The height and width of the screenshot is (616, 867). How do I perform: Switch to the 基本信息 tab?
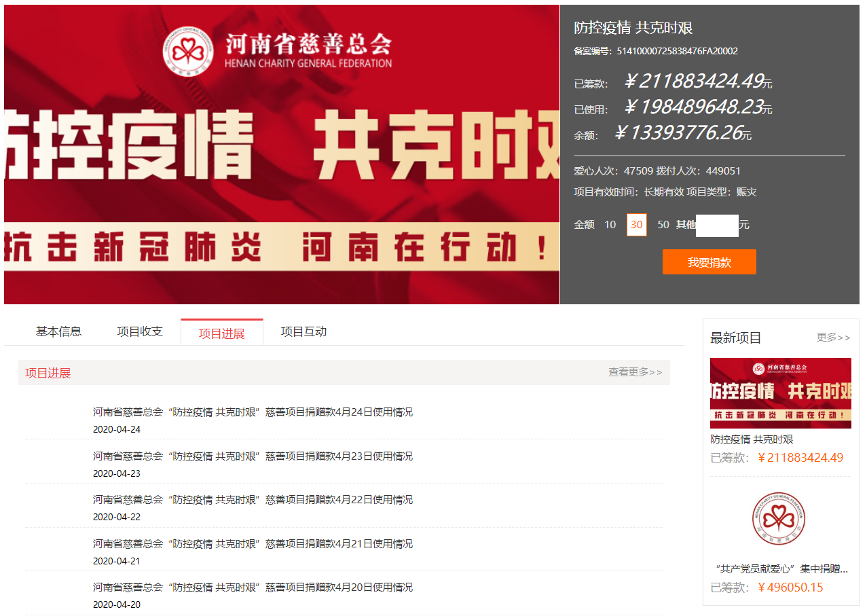[x=58, y=332]
